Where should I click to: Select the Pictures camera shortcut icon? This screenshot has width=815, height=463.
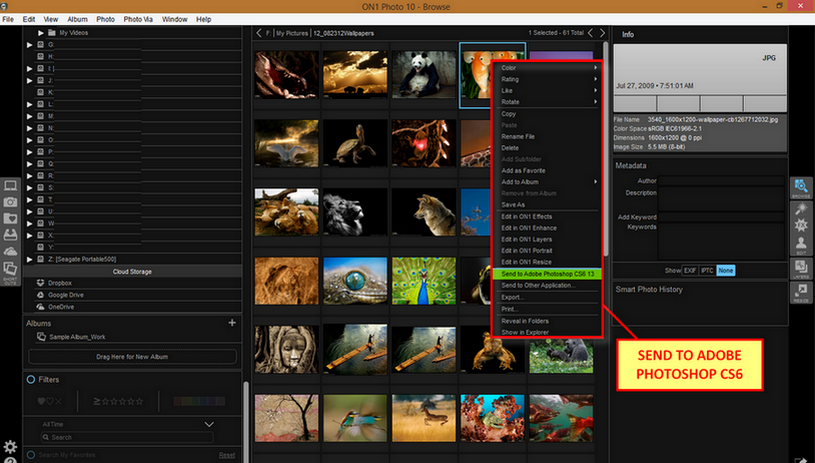[x=10, y=202]
